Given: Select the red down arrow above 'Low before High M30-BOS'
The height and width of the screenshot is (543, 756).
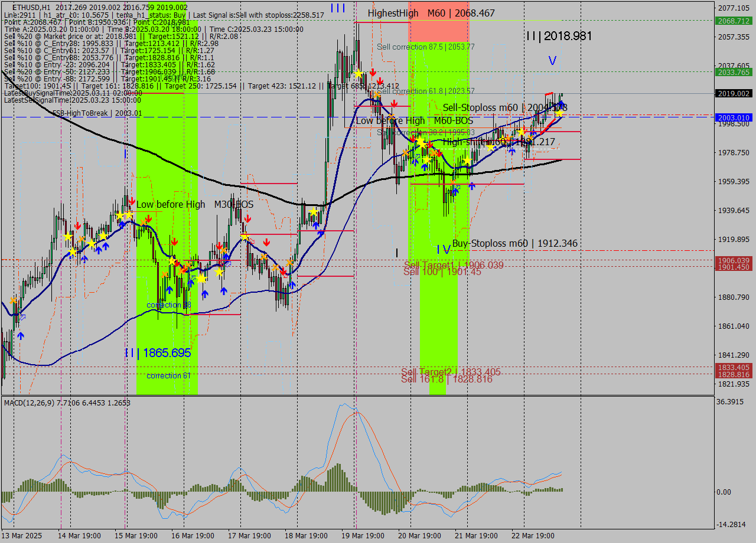Looking at the screenshot, I should [x=131, y=201].
